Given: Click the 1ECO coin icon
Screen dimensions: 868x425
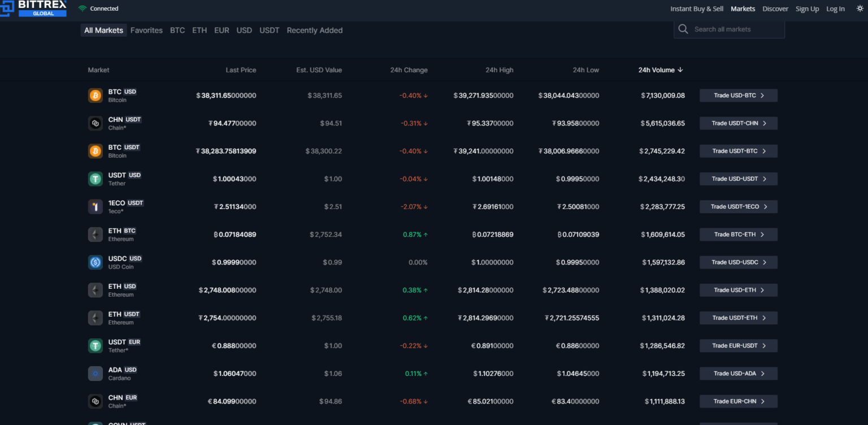Looking at the screenshot, I should (96, 207).
